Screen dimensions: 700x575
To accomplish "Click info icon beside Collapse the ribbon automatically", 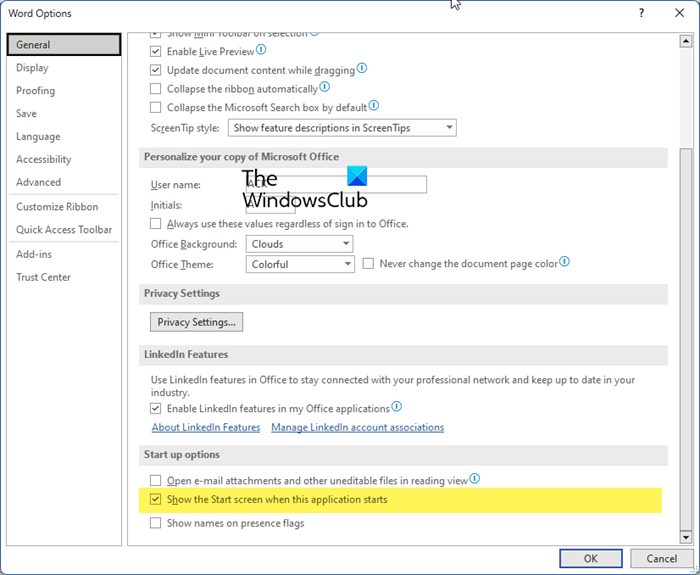I will tap(325, 87).
